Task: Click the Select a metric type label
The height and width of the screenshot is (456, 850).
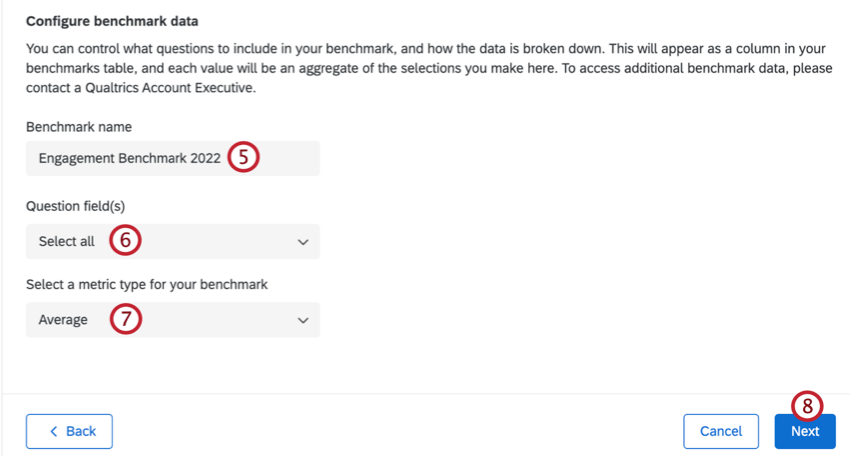Action: coord(147,284)
